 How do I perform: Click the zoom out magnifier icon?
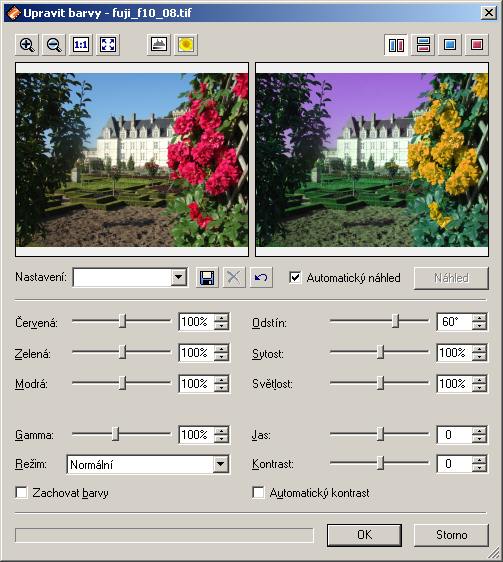pyautogui.click(x=54, y=45)
